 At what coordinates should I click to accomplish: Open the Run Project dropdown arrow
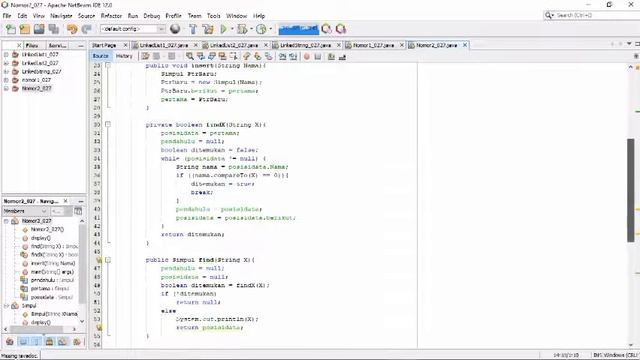[231, 29]
